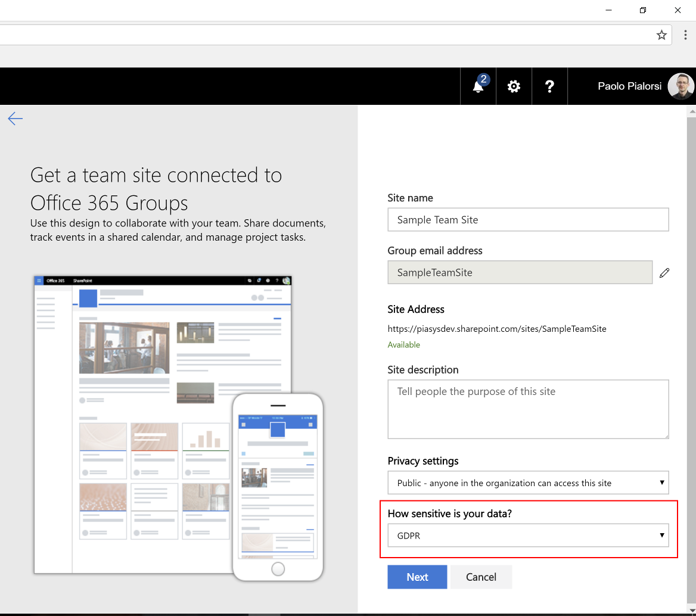Click inside the Site name field
This screenshot has width=696, height=616.
point(528,219)
